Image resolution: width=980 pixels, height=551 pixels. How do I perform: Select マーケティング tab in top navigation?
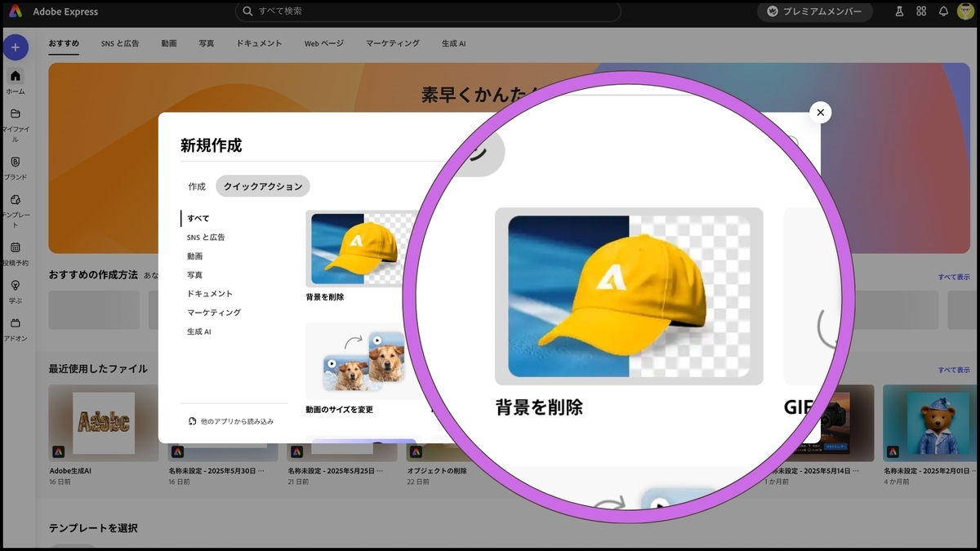393,43
